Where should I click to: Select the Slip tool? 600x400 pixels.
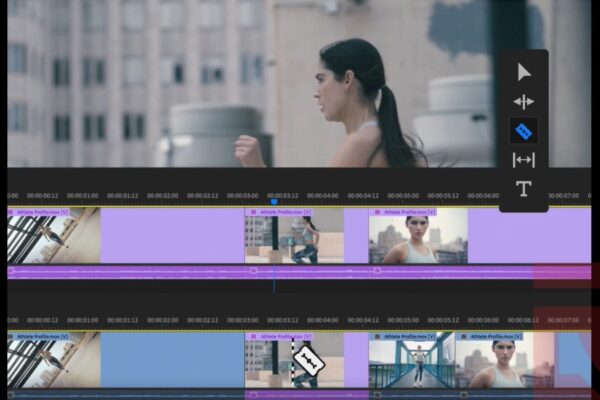[x=523, y=160]
